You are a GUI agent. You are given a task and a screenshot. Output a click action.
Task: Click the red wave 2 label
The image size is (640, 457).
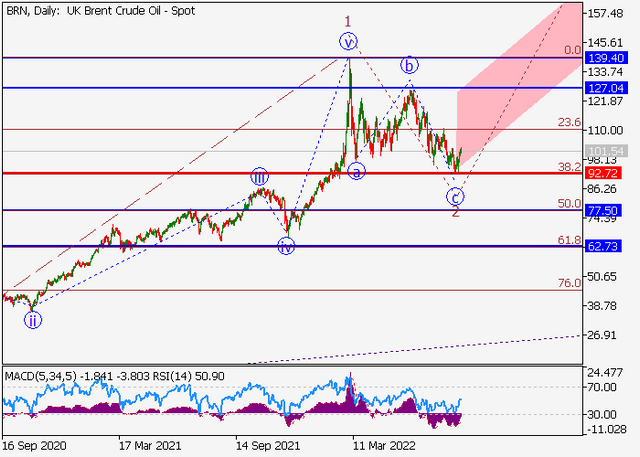455,212
